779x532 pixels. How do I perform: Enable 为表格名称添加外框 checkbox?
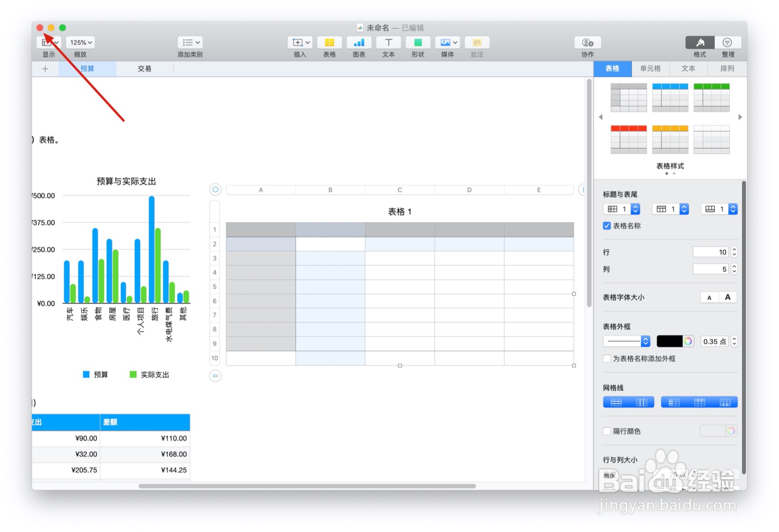click(x=607, y=359)
